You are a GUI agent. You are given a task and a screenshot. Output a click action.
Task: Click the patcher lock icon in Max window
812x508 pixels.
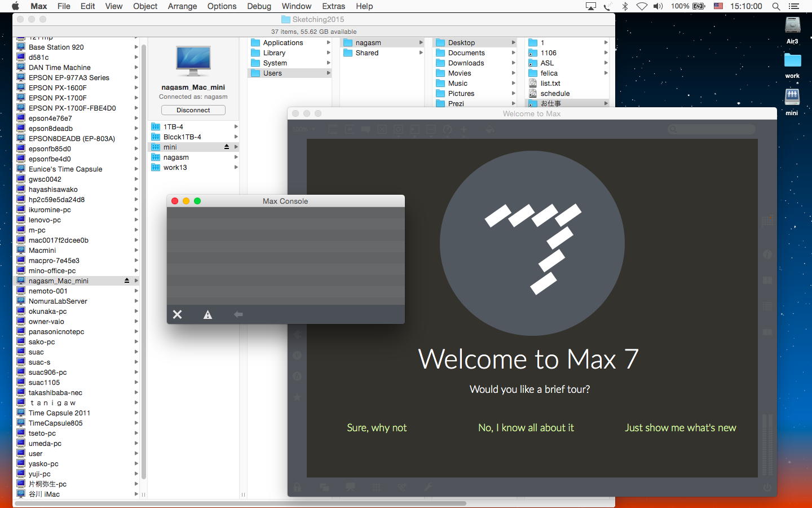[x=297, y=487]
